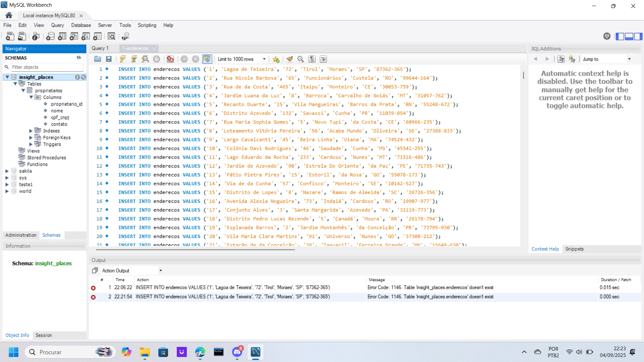Toggle automatic context help

point(572,59)
